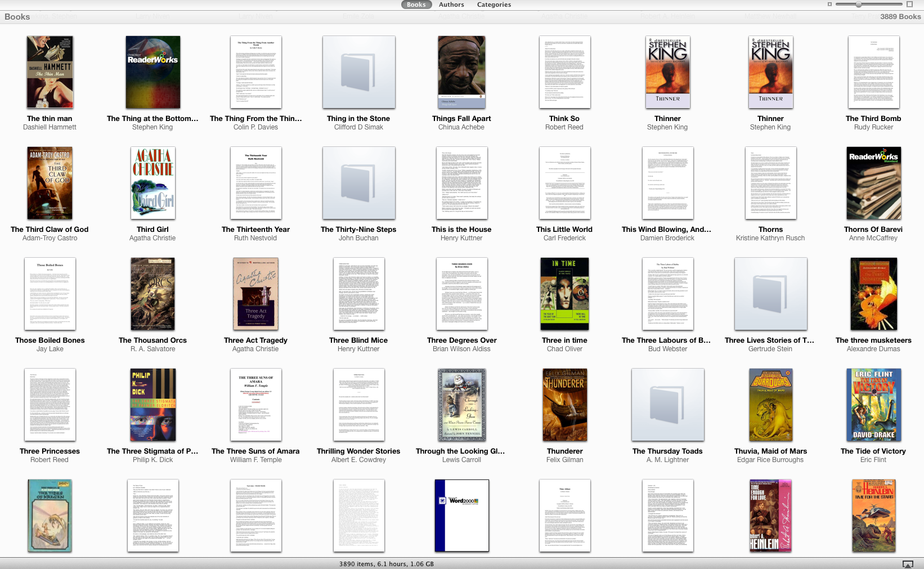Select The Third Bomb document thumbnail
The image size is (924, 569).
[873, 73]
